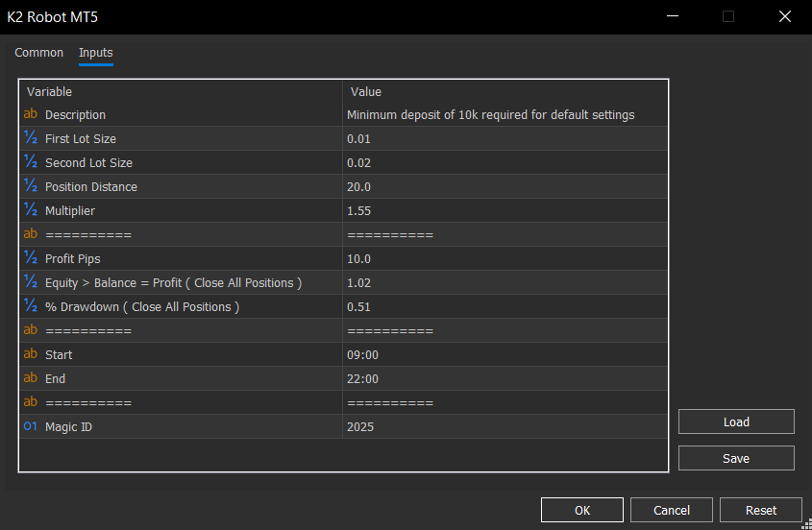Select the % Drawdown ( Close All Positions ) label
This screenshot has height=530, width=812.
pos(142,307)
